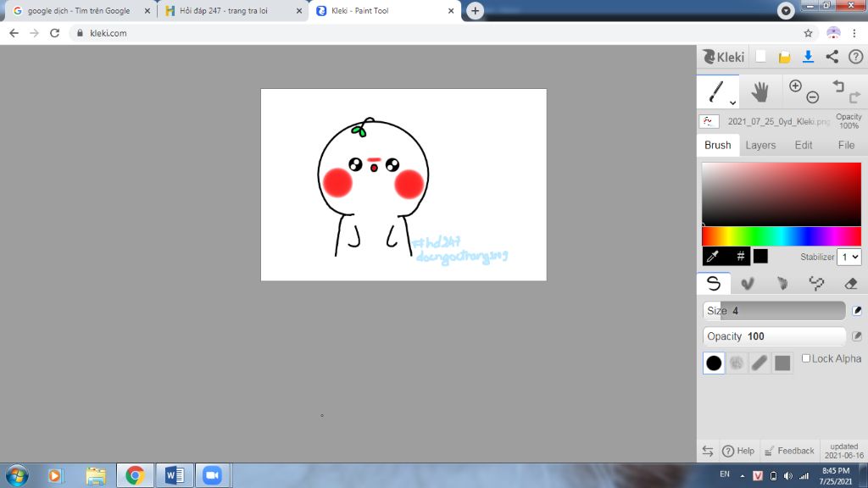Zoom in with the plus magnifier

(795, 86)
